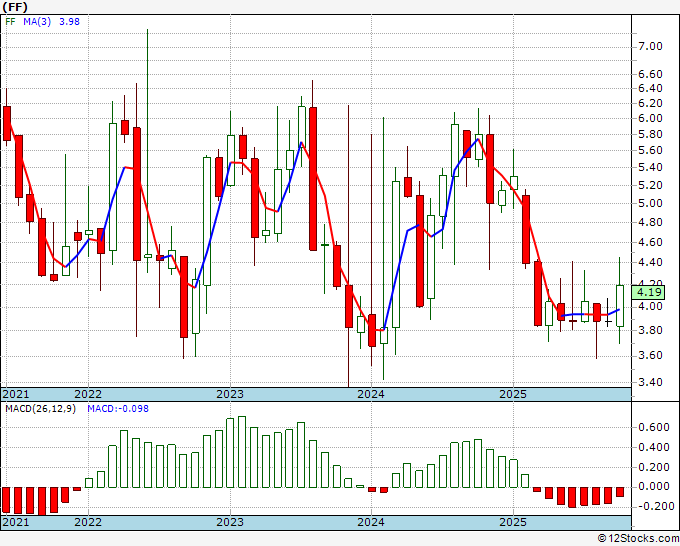The height and width of the screenshot is (546, 680).
Task: Click 2021 on the MACD panel timeline
Action: [16, 522]
